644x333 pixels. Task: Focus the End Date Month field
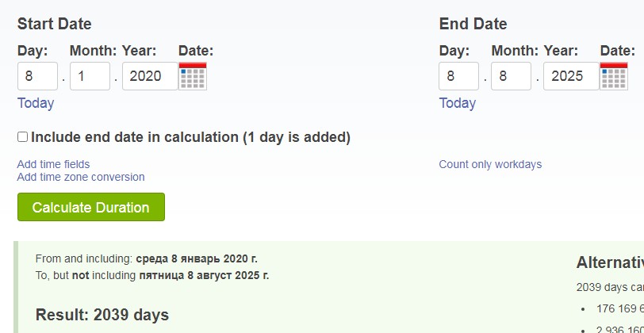click(511, 76)
